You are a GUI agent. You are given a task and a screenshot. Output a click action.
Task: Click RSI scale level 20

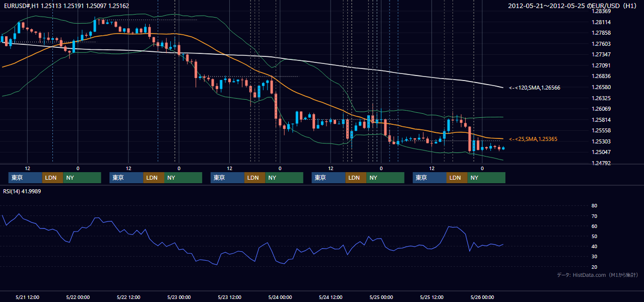[x=594, y=267]
